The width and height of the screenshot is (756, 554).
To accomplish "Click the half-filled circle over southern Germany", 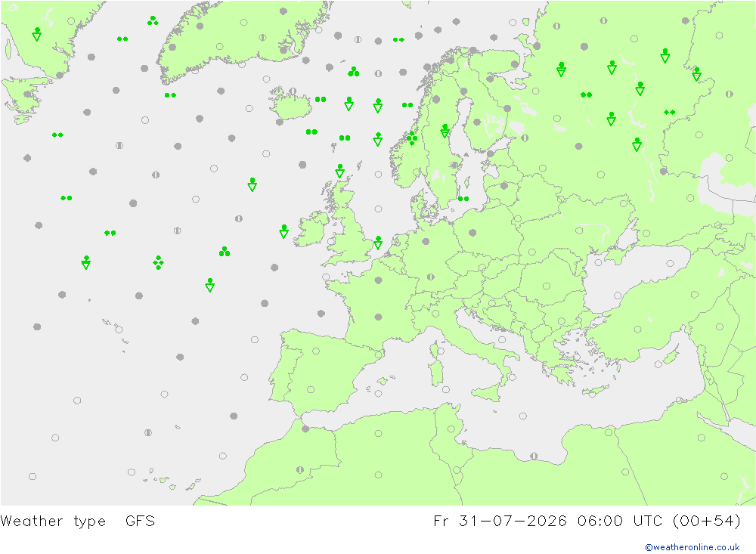I will 431,277.
